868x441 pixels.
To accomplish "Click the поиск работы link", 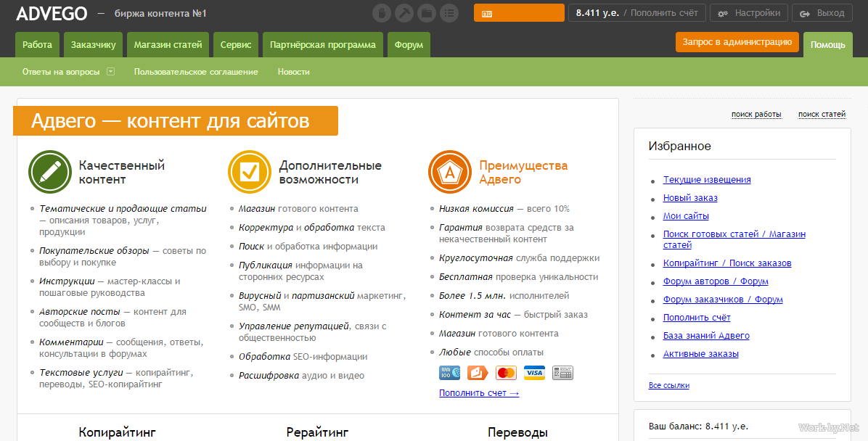I will pos(756,115).
